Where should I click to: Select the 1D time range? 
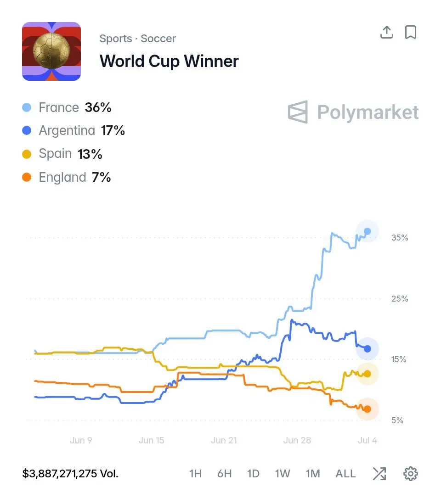(253, 473)
